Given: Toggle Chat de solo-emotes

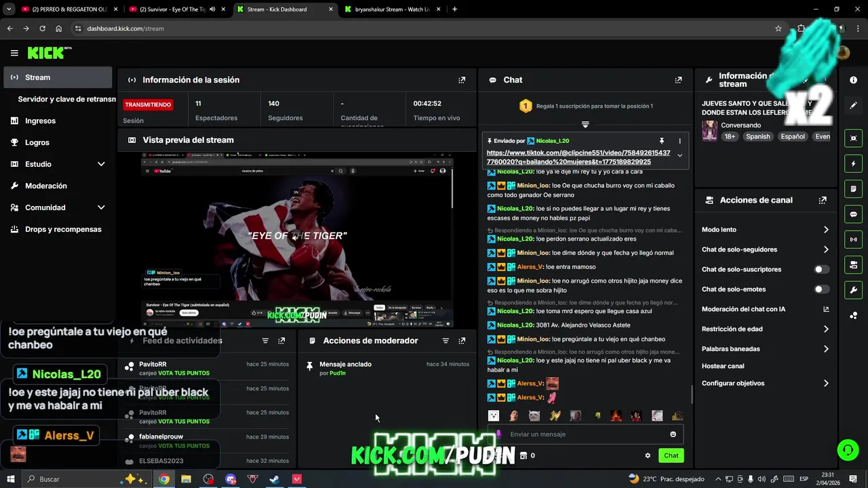Looking at the screenshot, I should [x=821, y=289].
